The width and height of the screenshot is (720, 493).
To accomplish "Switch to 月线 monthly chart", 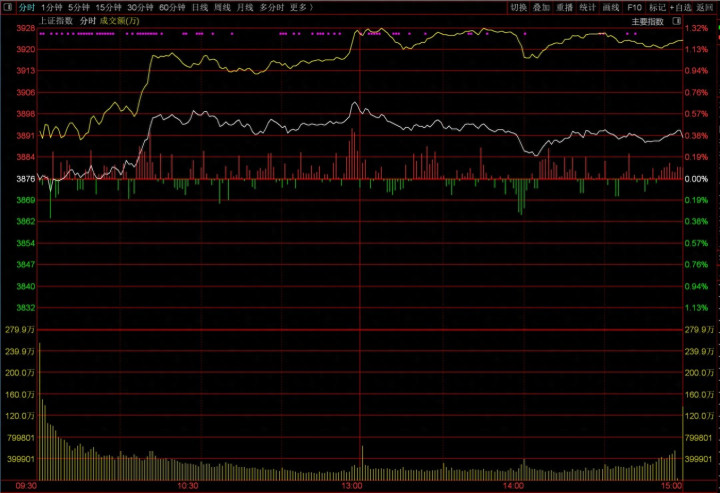I will [x=245, y=7].
